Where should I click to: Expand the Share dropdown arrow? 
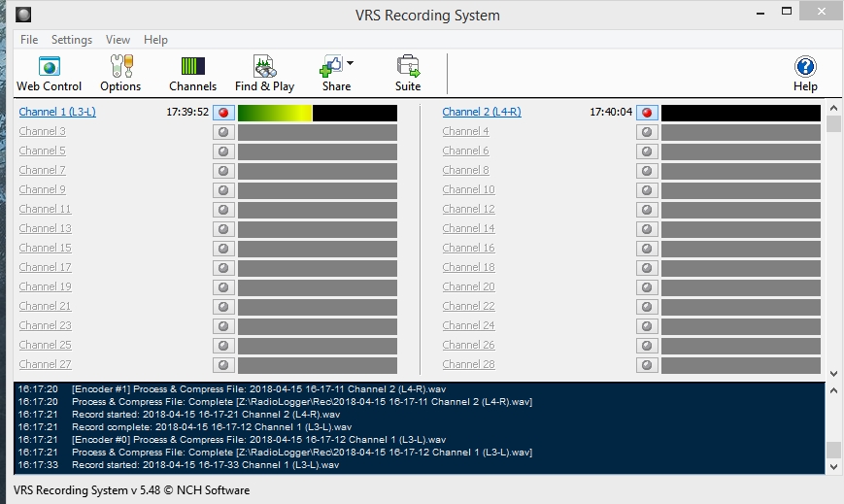351,63
